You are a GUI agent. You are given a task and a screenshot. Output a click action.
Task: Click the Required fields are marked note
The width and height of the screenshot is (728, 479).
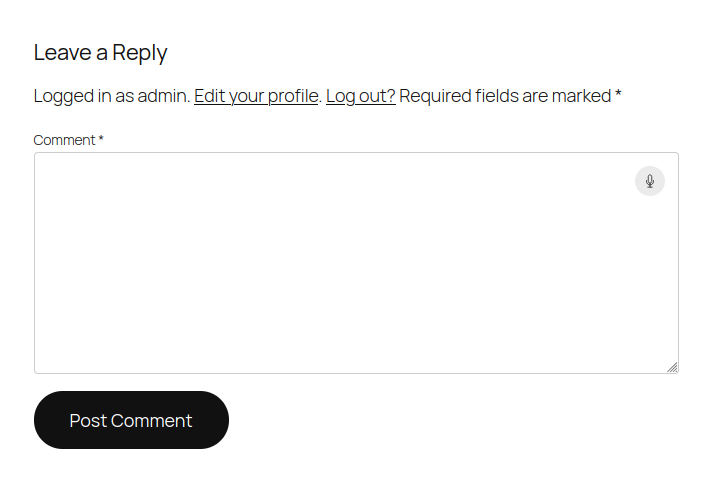505,96
